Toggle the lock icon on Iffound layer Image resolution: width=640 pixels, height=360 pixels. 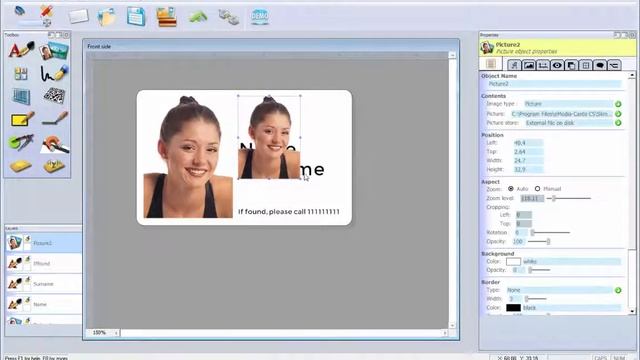(27, 260)
